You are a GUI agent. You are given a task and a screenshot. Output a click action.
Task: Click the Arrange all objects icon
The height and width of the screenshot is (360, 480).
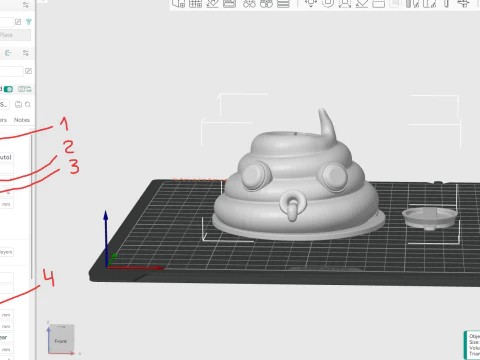click(x=229, y=3)
